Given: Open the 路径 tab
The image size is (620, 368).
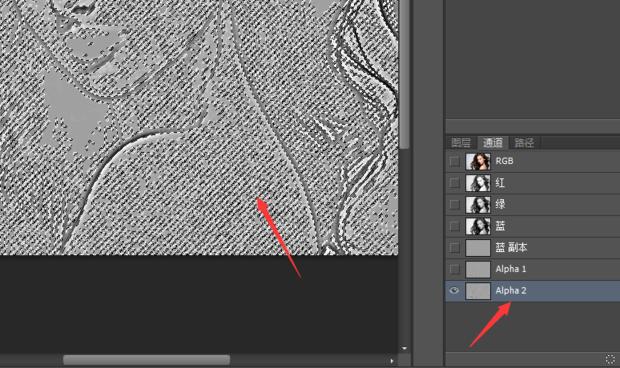Looking at the screenshot, I should tap(524, 143).
